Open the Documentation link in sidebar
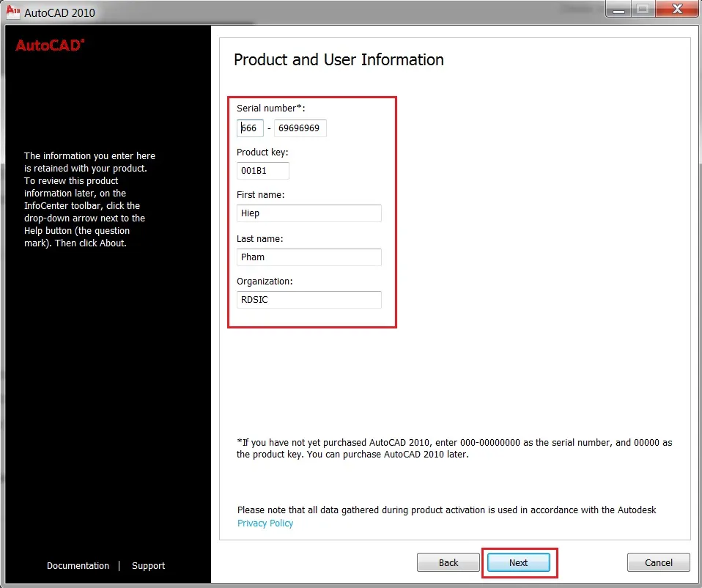Viewport: 702px width, 588px height. tap(78, 566)
